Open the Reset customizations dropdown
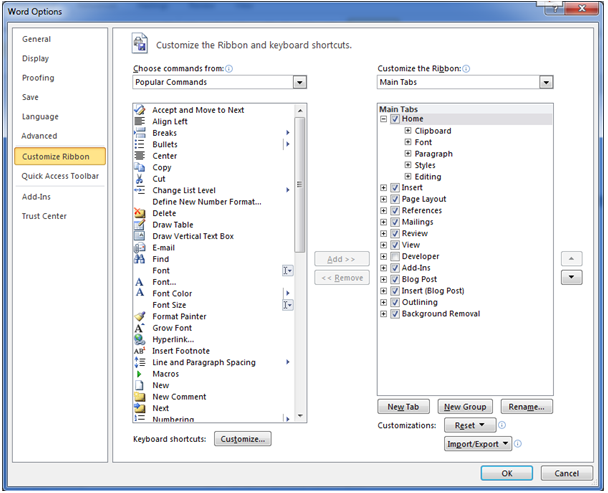 point(470,425)
